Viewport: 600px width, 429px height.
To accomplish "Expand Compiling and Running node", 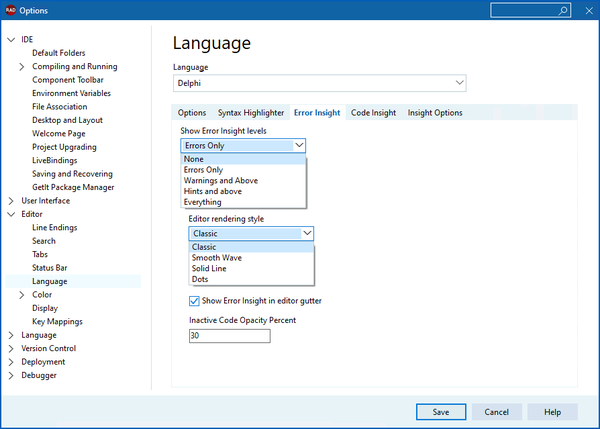I will pyautogui.click(x=22, y=67).
